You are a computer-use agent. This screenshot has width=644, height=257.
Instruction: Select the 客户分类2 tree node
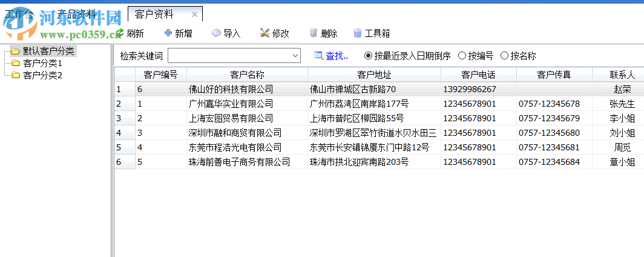(x=43, y=75)
